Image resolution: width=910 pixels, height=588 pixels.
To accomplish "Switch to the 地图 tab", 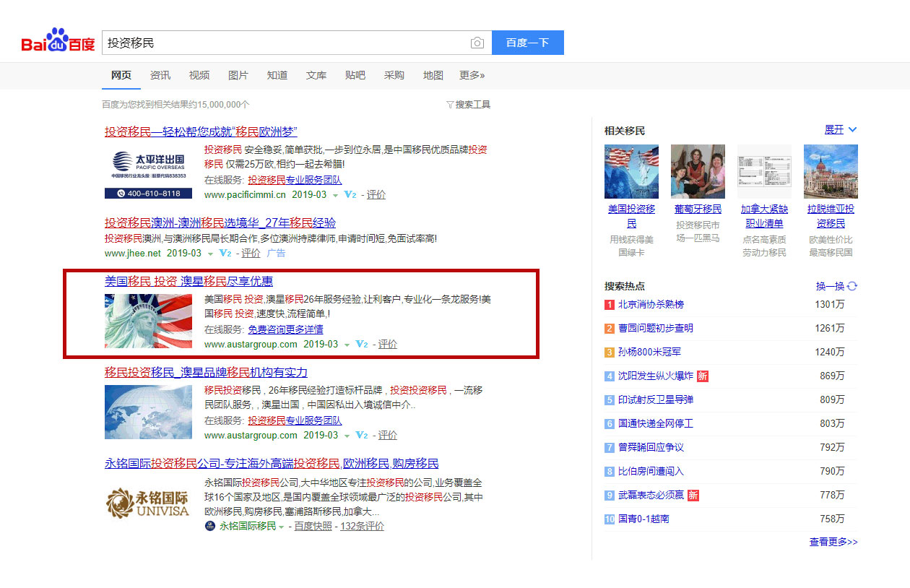I will (433, 75).
